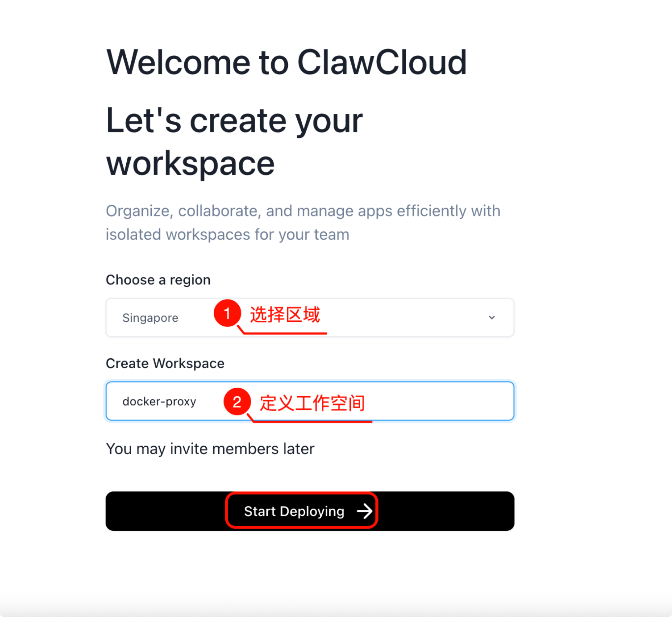Click the You may invite members later note
This screenshot has height=617, width=672.
tap(210, 449)
